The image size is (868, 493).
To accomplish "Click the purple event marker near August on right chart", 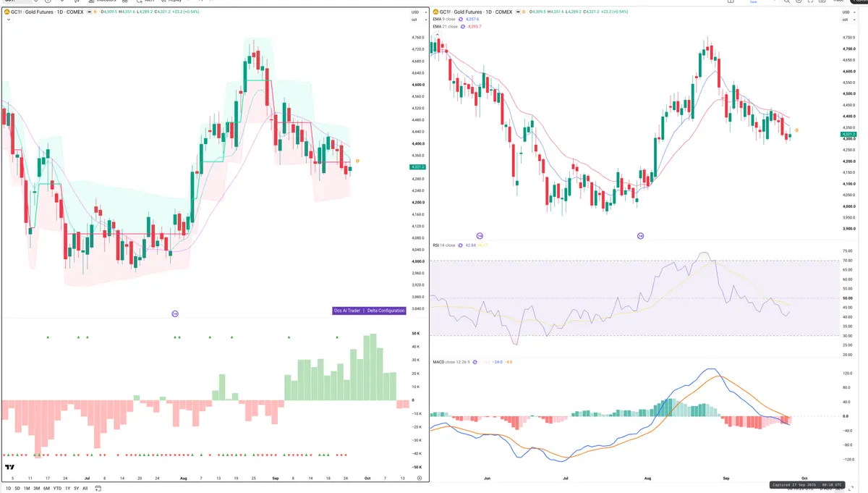I will point(640,236).
